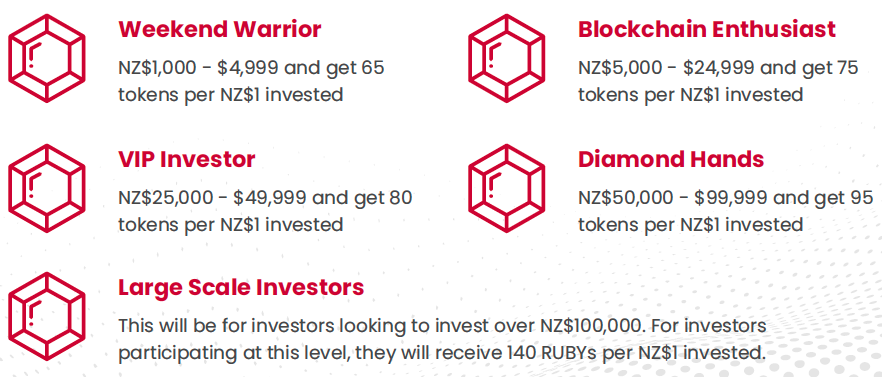Open the Blockchain Enthusiast heading

[x=707, y=29]
